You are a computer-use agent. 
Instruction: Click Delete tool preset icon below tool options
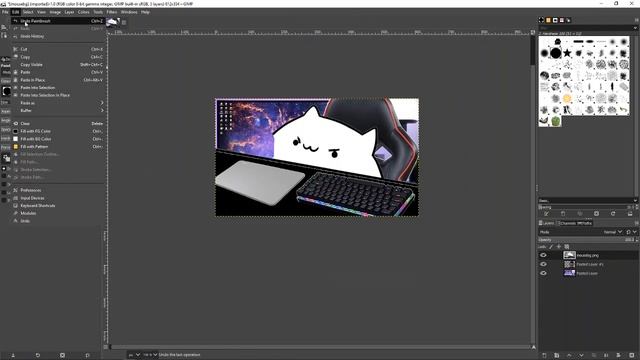[x=62, y=356]
